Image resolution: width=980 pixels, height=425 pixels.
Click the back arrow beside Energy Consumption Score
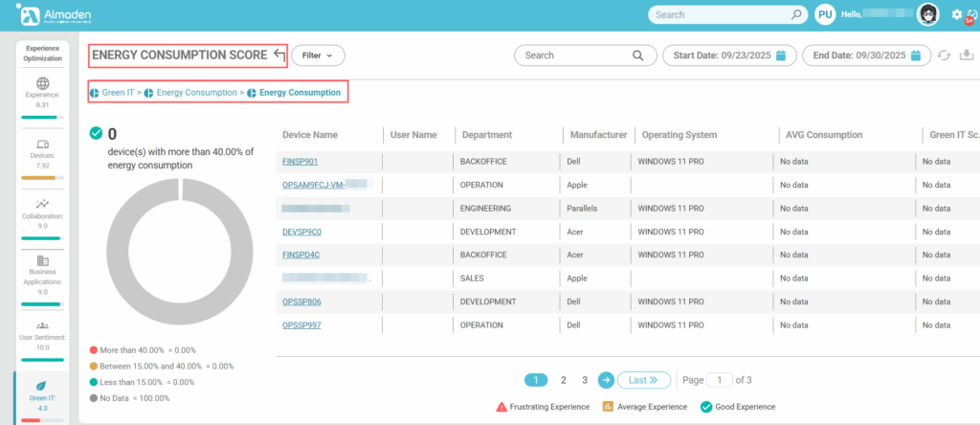coord(278,56)
